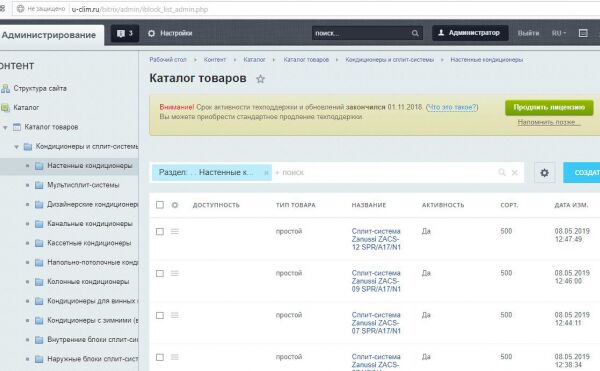Viewport: 600px width, 371px height.
Task: Click Выйти to log out
Action: tap(528, 33)
